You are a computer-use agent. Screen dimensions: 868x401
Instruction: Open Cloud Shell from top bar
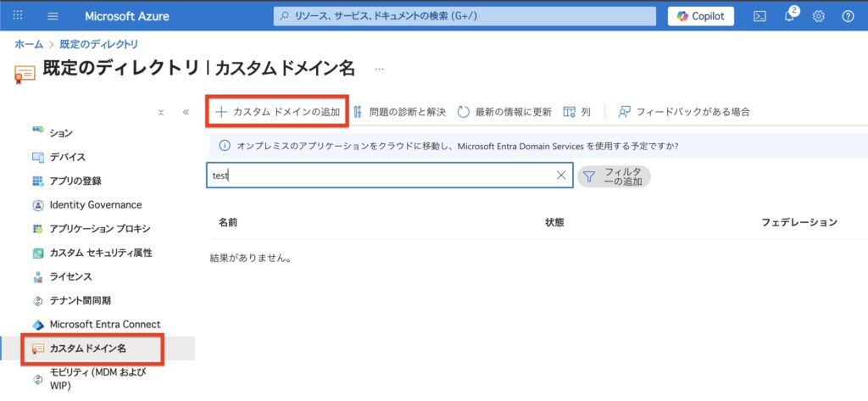coord(760,16)
